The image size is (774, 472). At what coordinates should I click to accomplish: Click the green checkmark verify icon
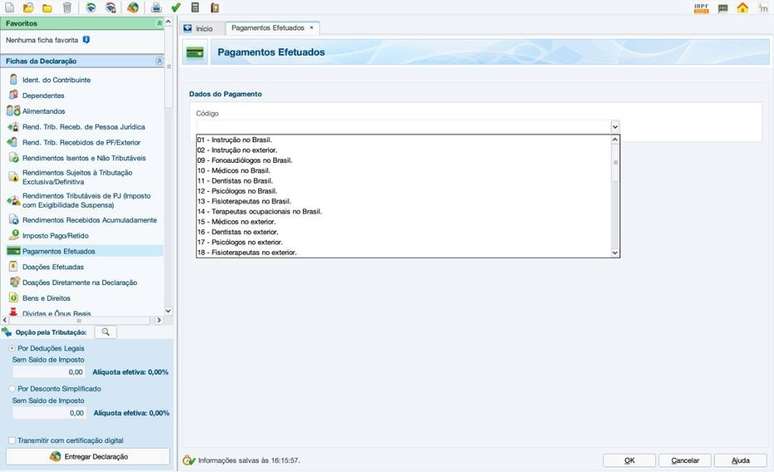click(x=176, y=8)
